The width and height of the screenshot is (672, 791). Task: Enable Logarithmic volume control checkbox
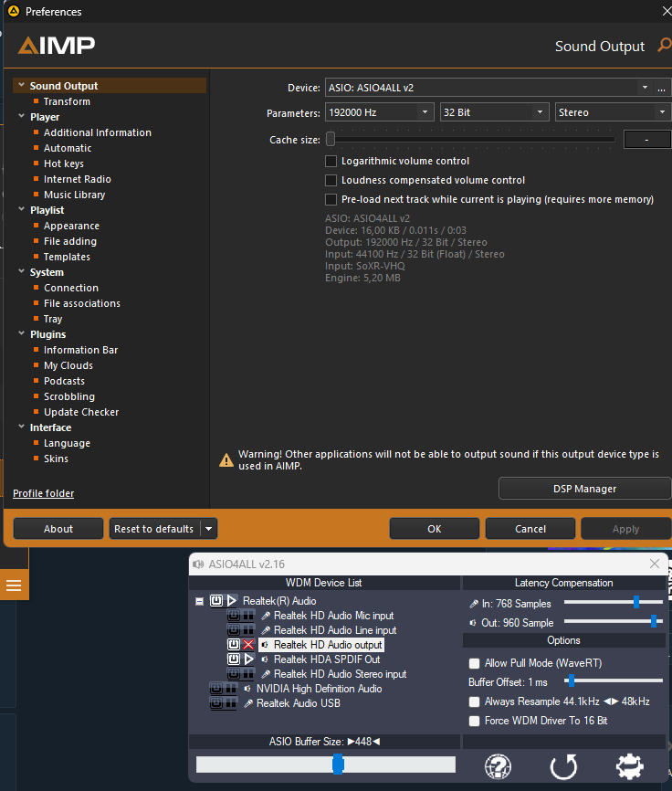click(x=331, y=161)
